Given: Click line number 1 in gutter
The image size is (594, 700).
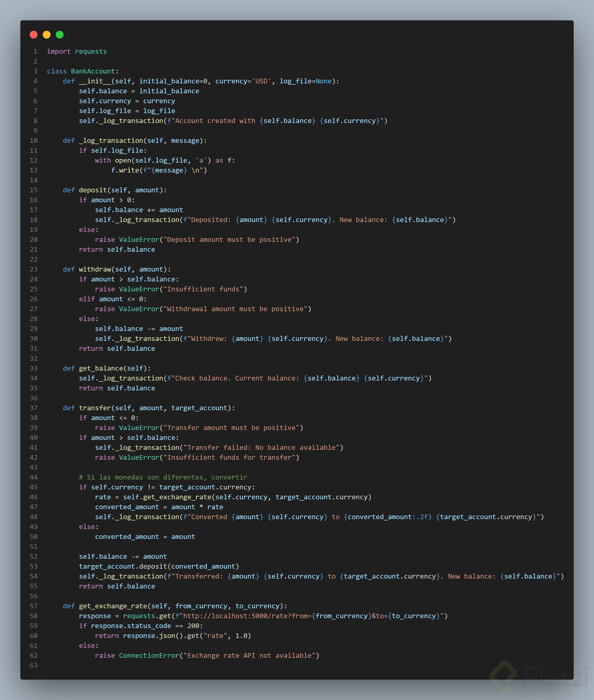Looking at the screenshot, I should click(35, 52).
